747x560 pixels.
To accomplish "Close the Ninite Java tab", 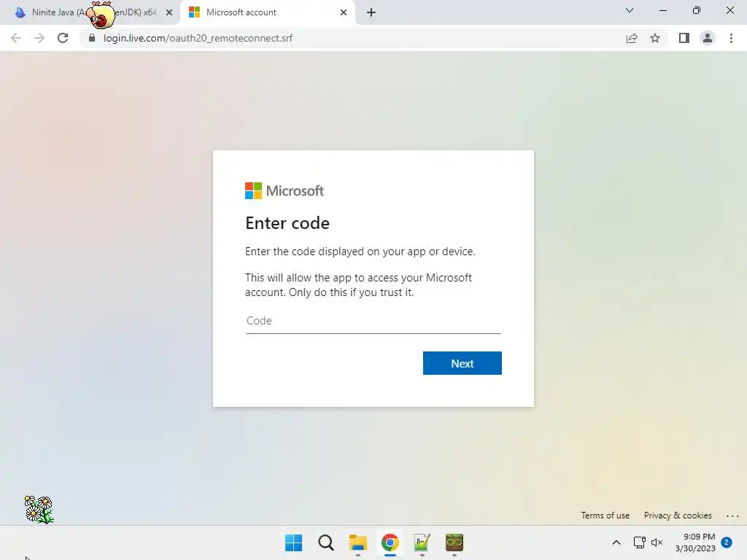I will 169,12.
